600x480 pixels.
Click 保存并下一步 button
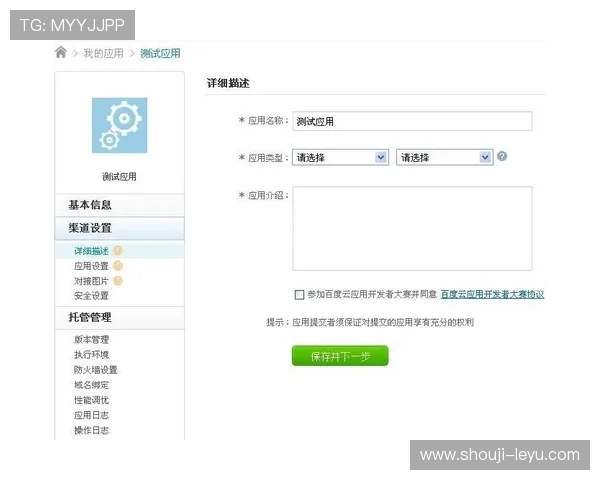340,356
